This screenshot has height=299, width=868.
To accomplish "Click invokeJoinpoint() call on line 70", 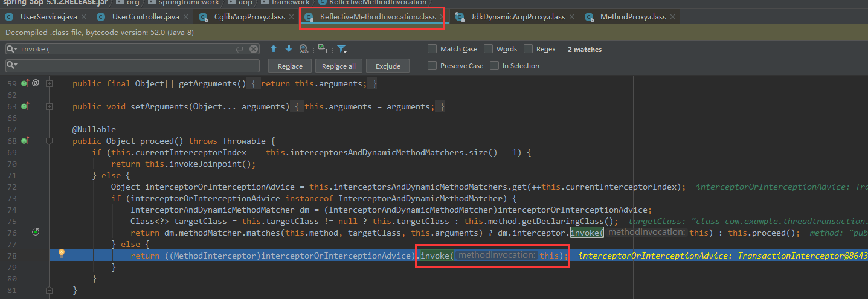I will tap(208, 164).
